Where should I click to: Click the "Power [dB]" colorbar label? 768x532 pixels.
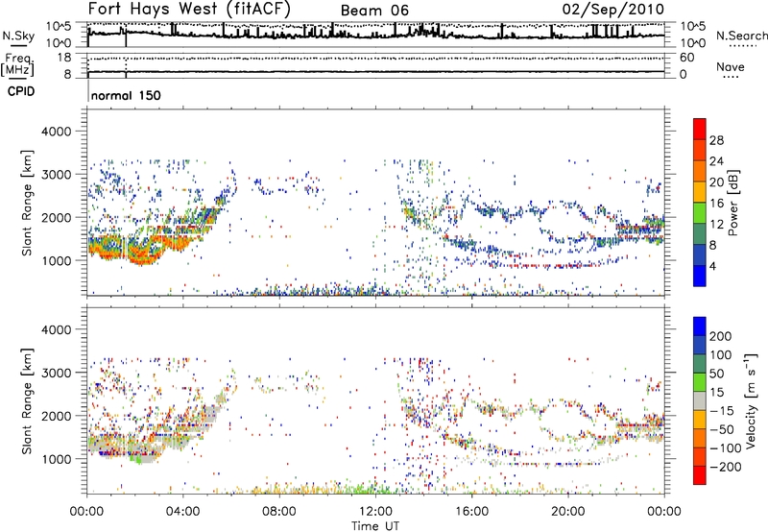coord(733,203)
